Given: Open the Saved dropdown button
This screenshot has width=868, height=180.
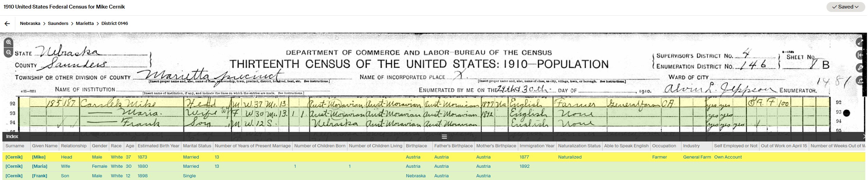Looking at the screenshot, I should point(845,7).
